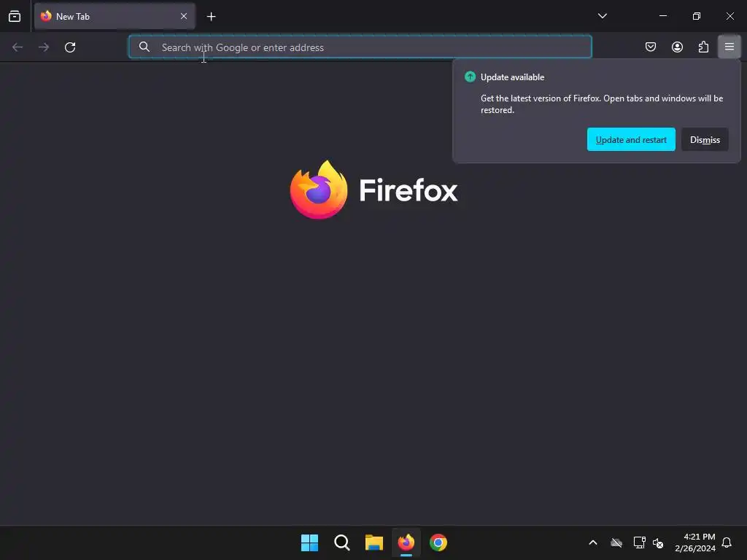Image resolution: width=747 pixels, height=560 pixels.
Task: Open the Windows Start menu
Action: (309, 542)
